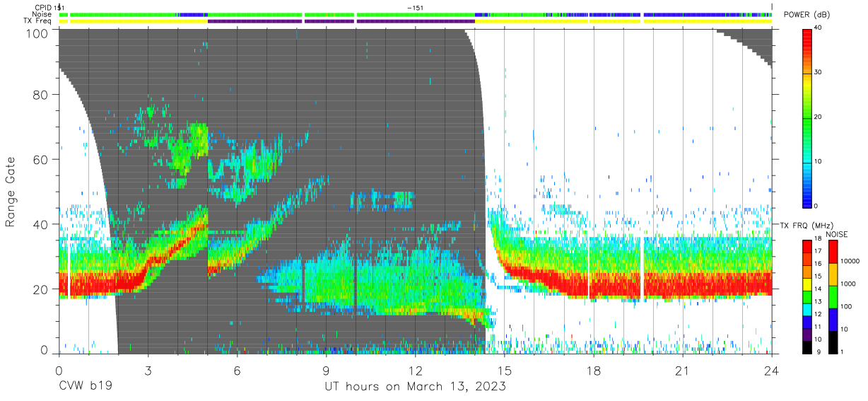Click UT hours axis tick 12
This screenshot has width=868, height=401.
coord(416,370)
